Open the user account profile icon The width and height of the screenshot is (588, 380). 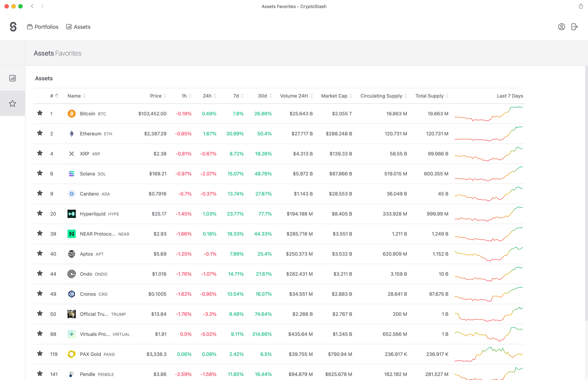tap(562, 27)
